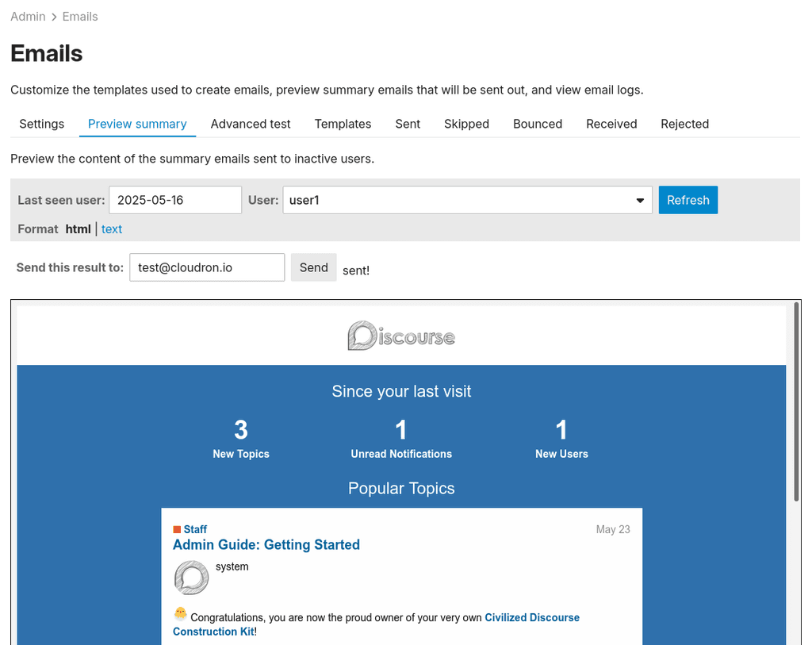Click the send result email address field

tap(207, 267)
